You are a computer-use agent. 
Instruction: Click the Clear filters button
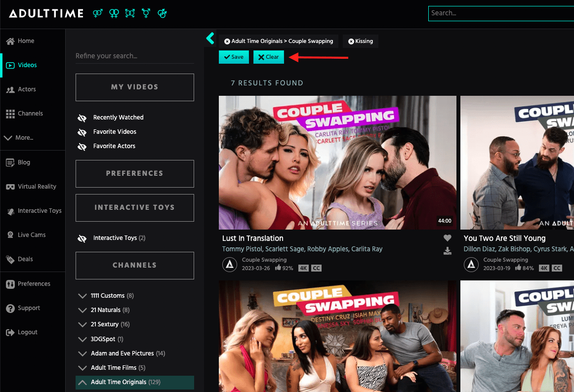pyautogui.click(x=268, y=57)
